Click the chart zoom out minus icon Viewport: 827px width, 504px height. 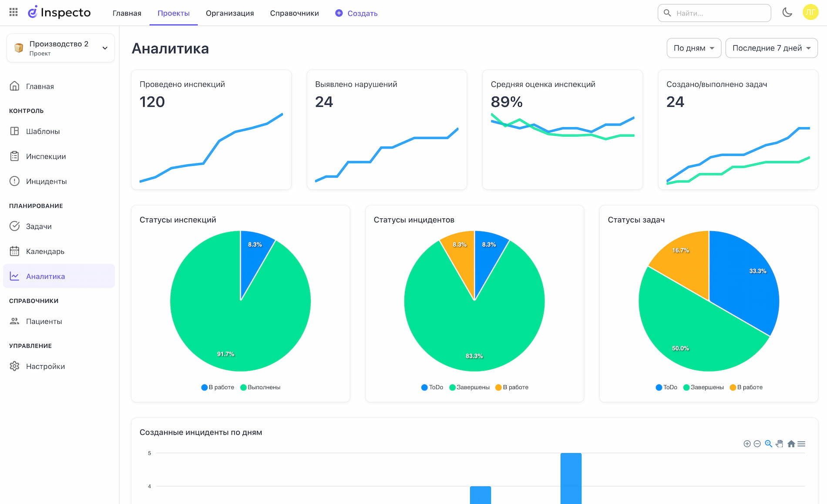(x=757, y=444)
